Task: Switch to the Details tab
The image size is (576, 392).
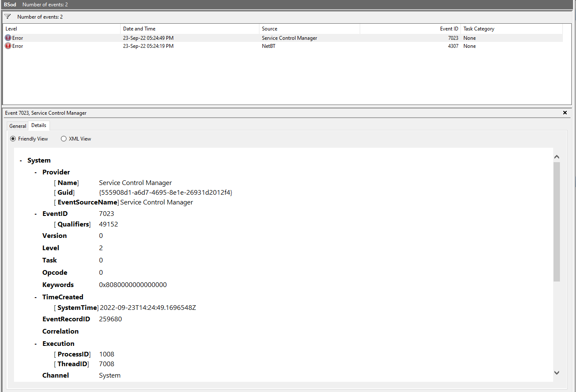Action: click(x=39, y=125)
